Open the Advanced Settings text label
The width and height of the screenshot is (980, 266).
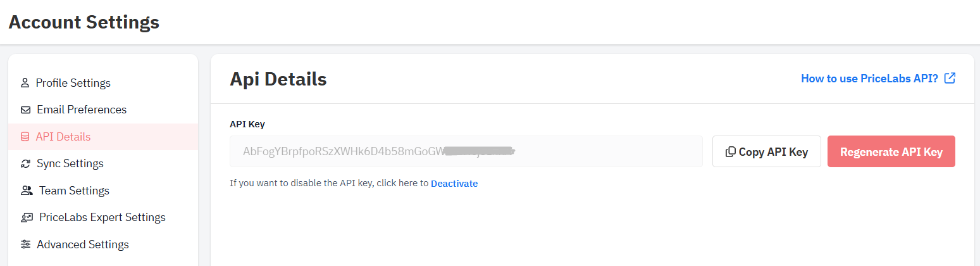[83, 244]
